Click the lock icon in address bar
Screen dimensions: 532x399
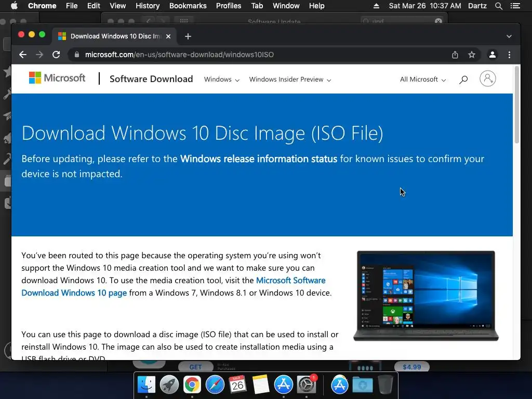point(77,55)
